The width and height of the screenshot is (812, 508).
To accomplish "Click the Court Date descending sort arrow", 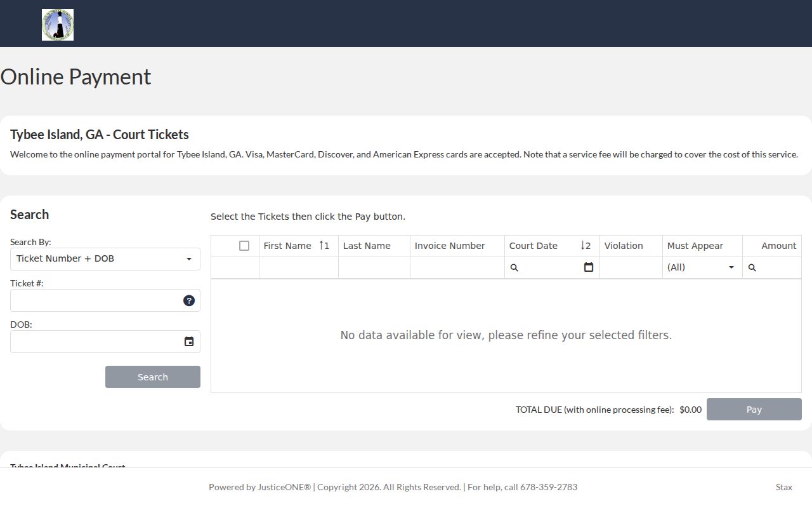I will click(x=583, y=246).
